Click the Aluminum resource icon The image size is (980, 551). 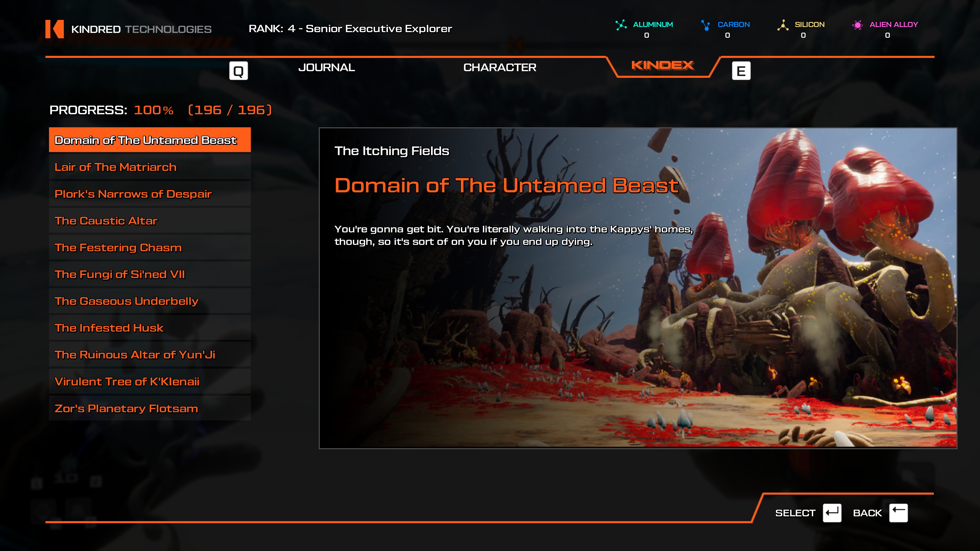point(621,25)
